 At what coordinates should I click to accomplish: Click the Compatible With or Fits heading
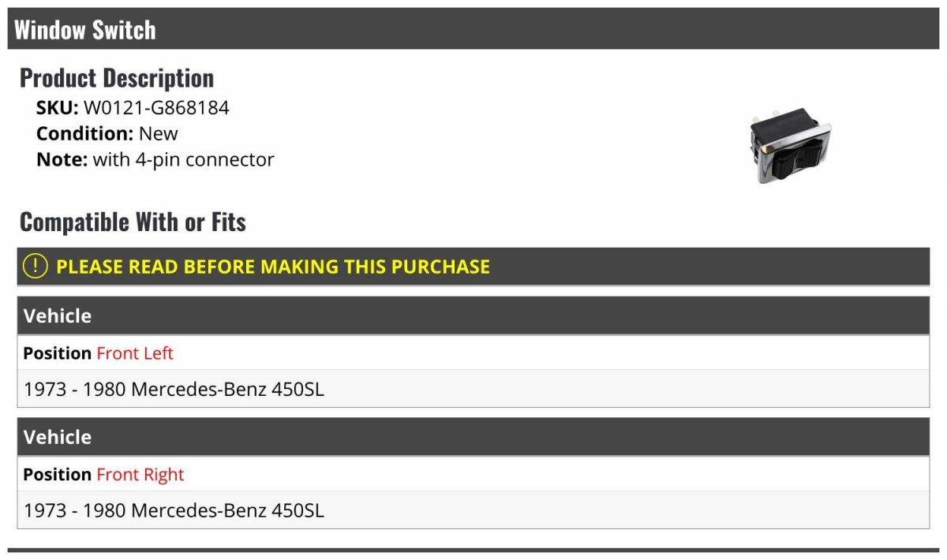click(133, 222)
